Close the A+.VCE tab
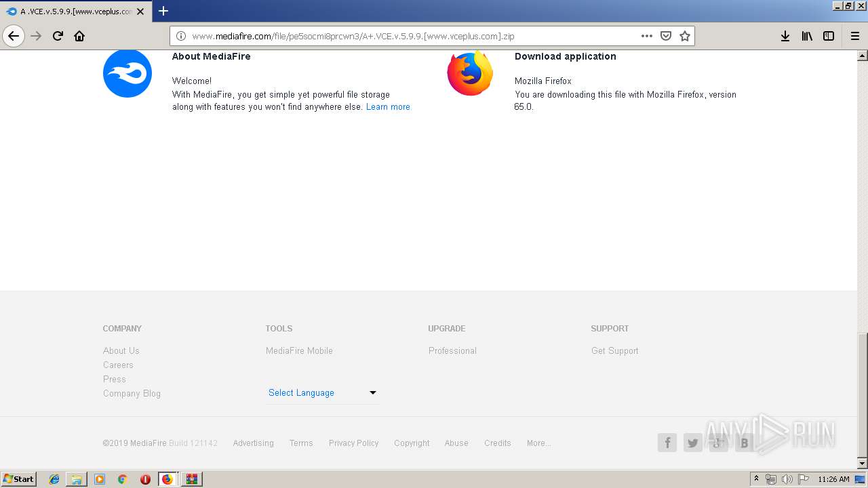 [x=140, y=12]
